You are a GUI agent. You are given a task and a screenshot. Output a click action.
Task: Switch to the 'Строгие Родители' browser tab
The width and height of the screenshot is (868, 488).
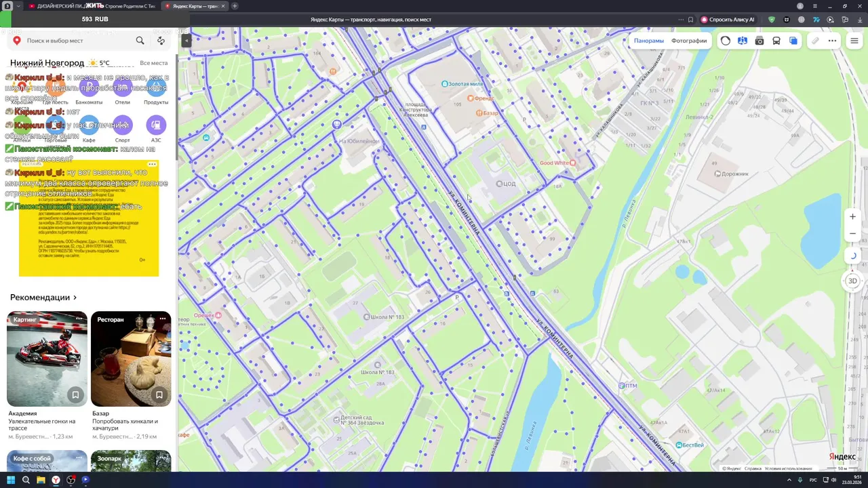[125, 6]
